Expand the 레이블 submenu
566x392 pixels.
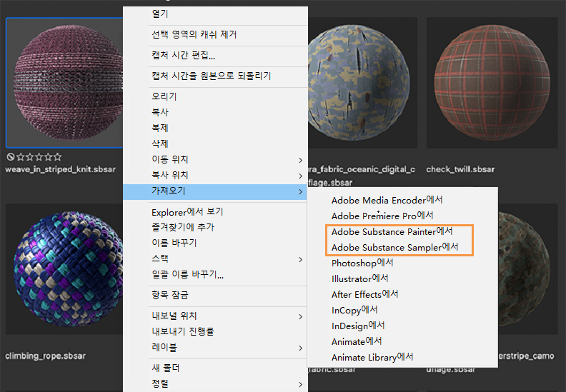(x=215, y=348)
